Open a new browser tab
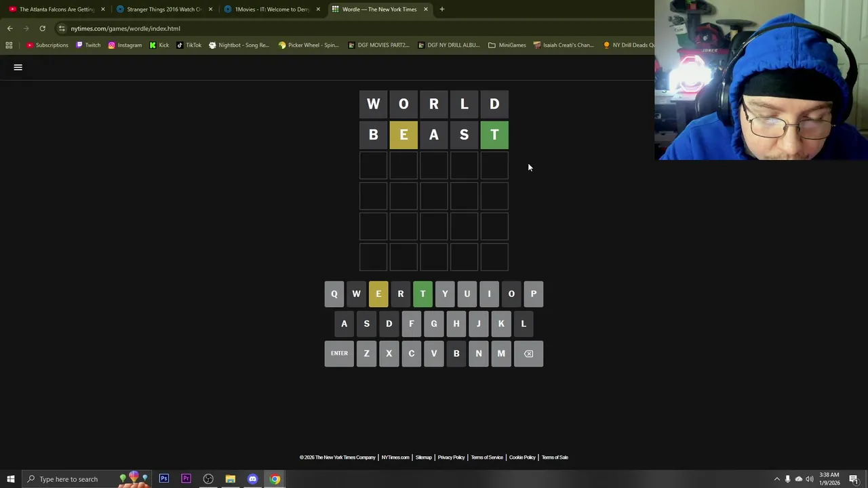868x488 pixels. coord(441,9)
